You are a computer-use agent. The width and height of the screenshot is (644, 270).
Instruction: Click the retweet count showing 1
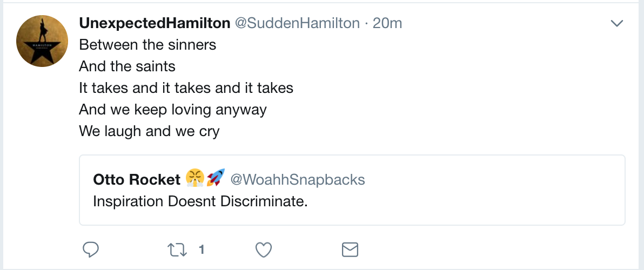pyautogui.click(x=201, y=249)
